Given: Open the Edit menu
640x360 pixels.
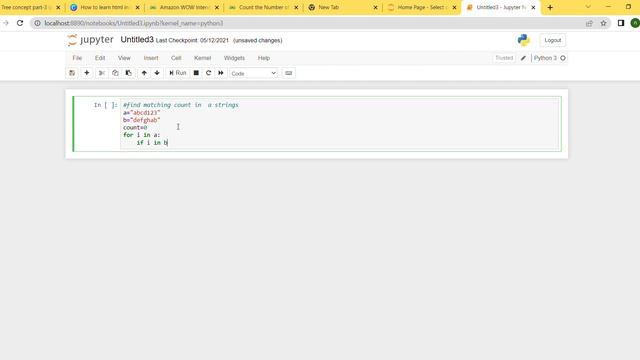Looking at the screenshot, I should (100, 58).
